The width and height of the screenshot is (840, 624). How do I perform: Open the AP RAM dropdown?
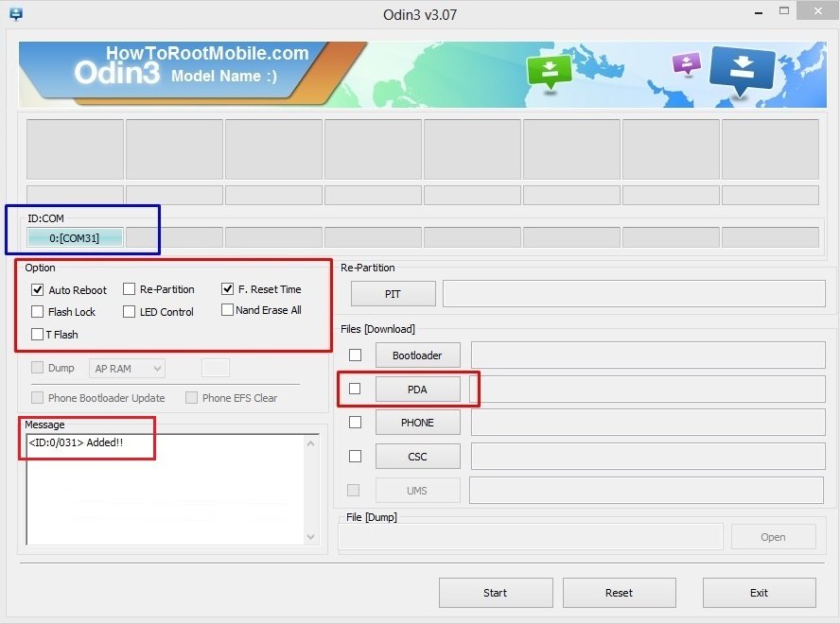coord(127,369)
